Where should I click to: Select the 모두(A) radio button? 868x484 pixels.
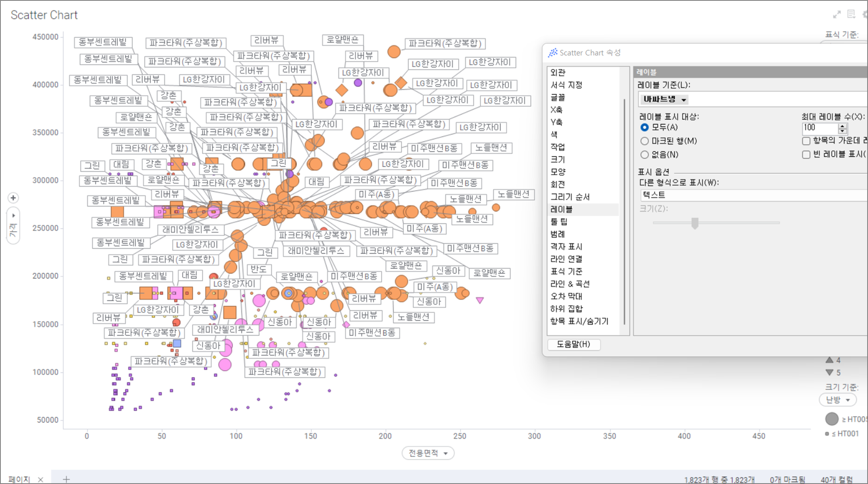(x=644, y=127)
